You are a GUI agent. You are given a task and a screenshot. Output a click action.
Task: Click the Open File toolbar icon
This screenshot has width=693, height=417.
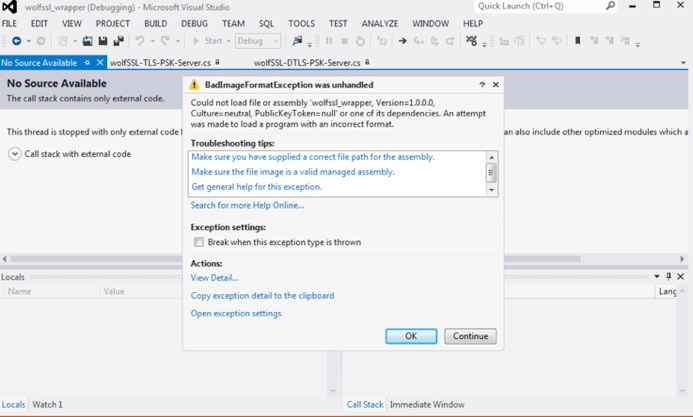pos(88,41)
